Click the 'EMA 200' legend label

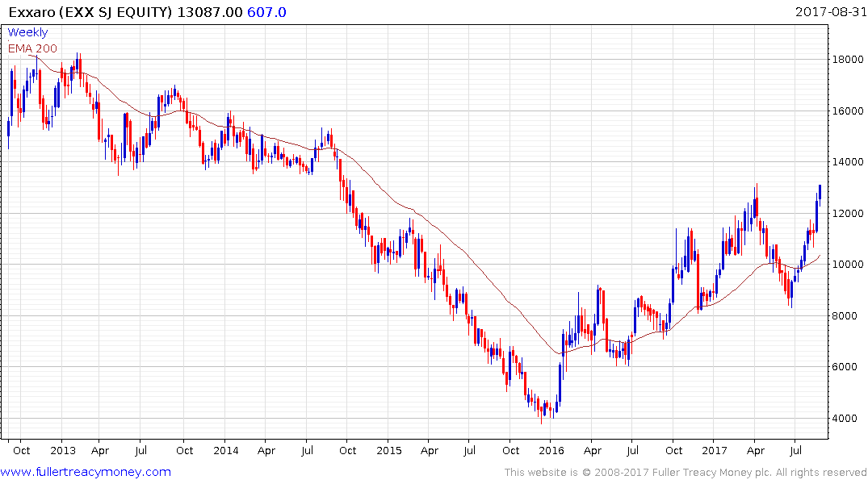pos(32,48)
